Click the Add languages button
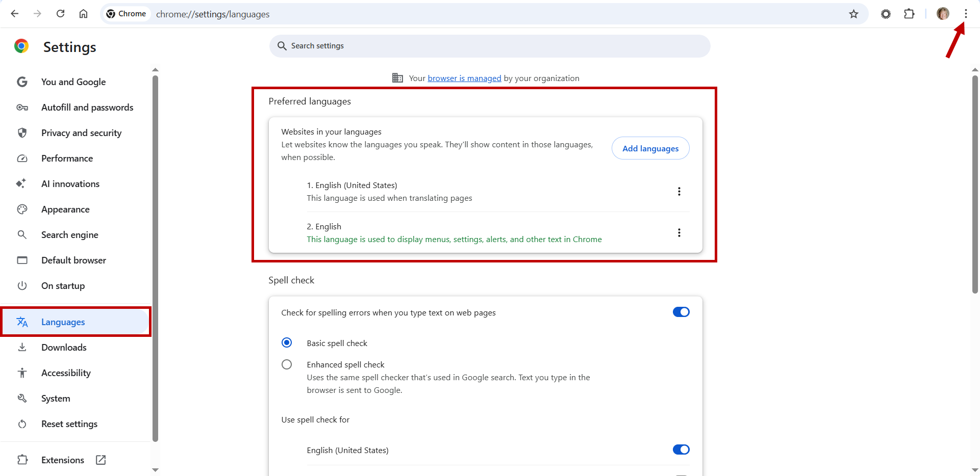Viewport: 980px width, 476px height. (650, 148)
